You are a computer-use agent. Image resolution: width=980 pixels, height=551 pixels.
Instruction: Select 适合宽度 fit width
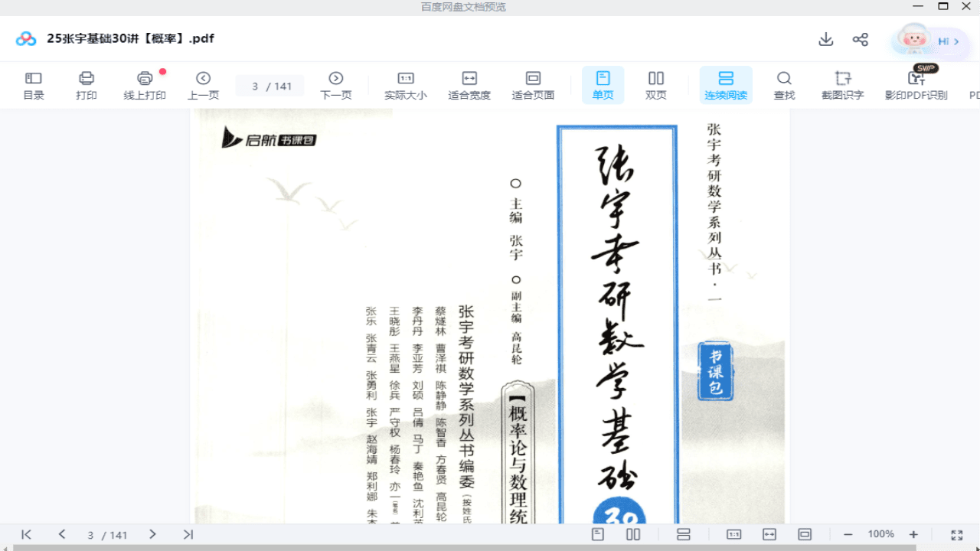click(469, 85)
